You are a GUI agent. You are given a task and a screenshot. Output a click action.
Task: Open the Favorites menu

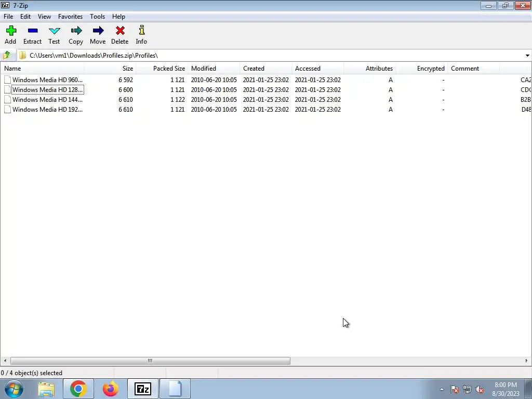point(70,16)
